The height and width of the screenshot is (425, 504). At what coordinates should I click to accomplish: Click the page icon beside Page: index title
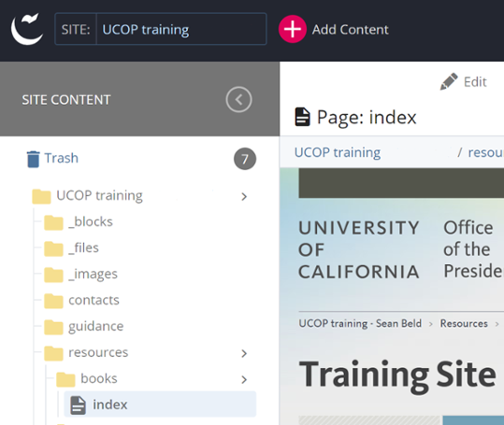[x=302, y=117]
